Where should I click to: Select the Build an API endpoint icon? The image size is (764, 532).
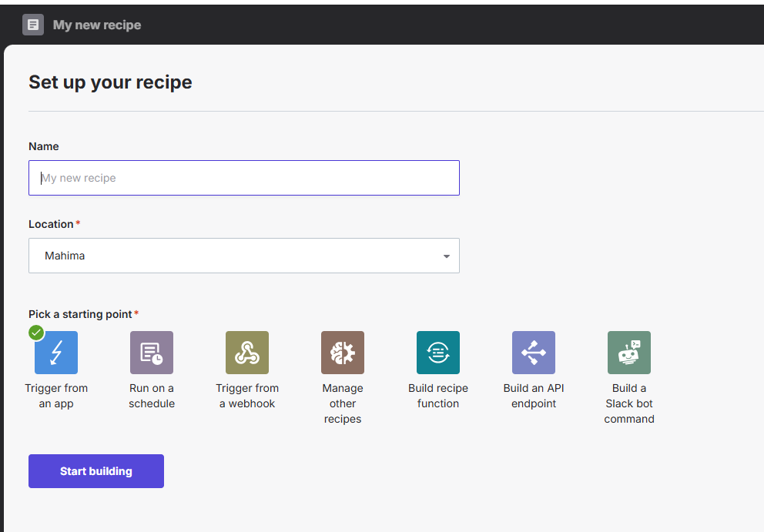tap(534, 353)
